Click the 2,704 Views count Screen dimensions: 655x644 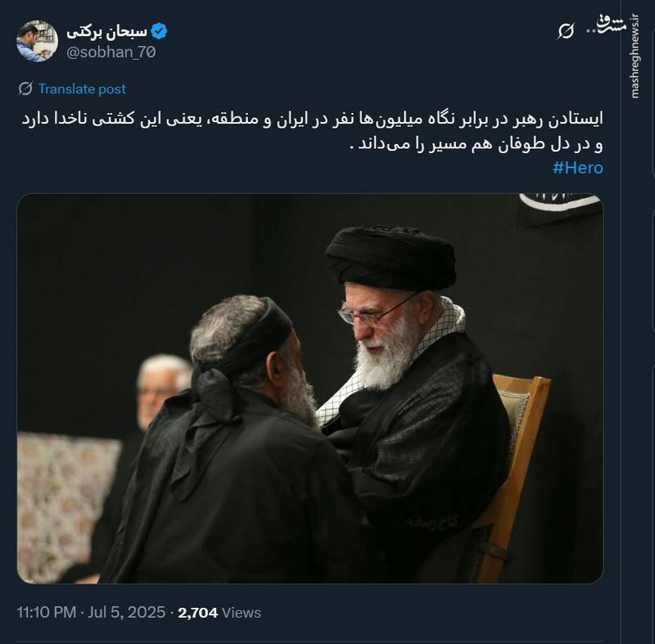tap(219, 613)
